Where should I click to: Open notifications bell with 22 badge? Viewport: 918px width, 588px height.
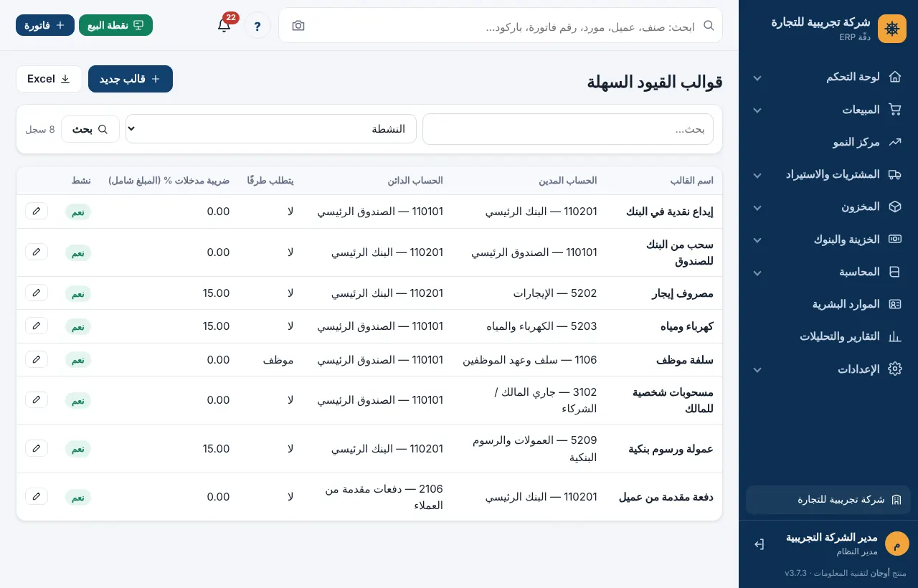pos(224,25)
